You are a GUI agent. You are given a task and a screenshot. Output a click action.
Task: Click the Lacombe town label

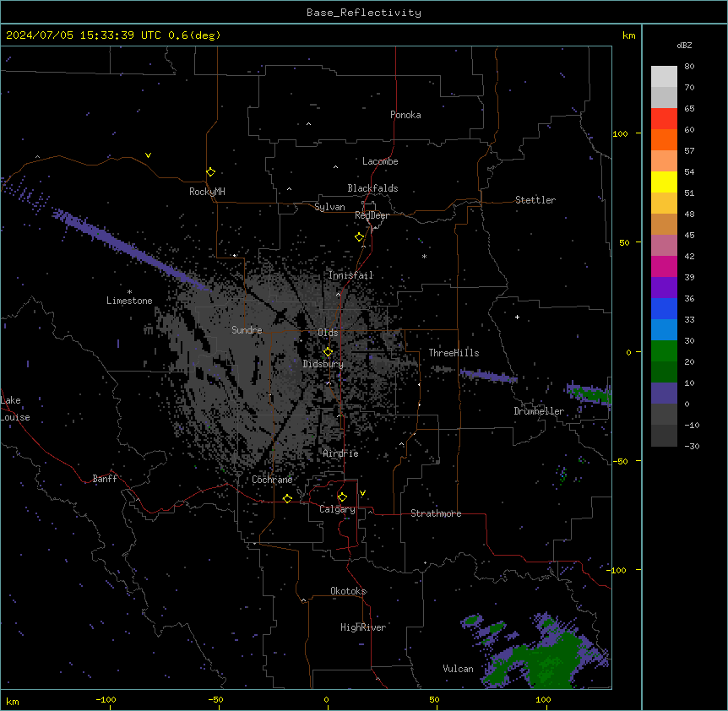click(380, 161)
